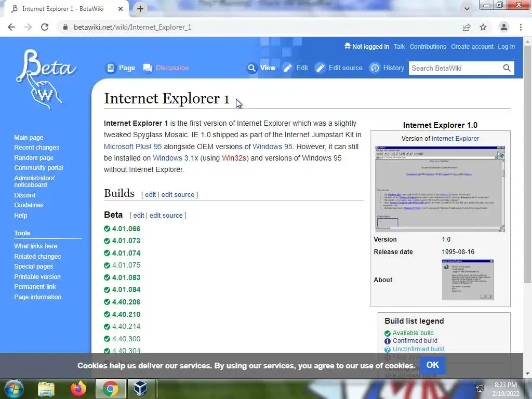Open the Edit source tab
Image resolution: width=532 pixels, height=399 pixels.
coord(339,68)
